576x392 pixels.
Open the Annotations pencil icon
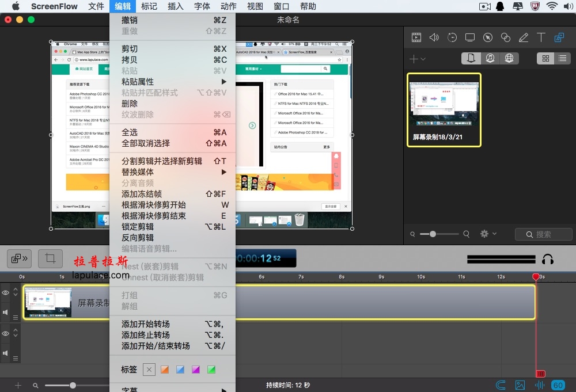click(524, 37)
